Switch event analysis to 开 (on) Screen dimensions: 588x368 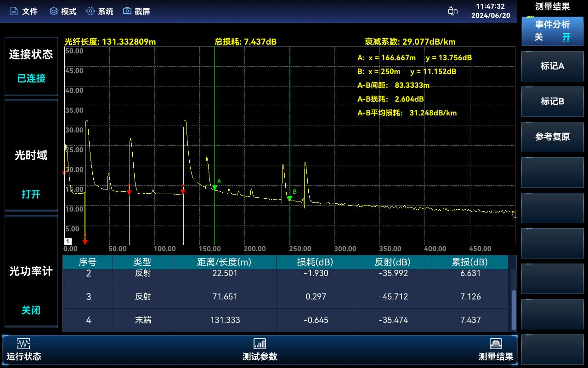point(566,38)
